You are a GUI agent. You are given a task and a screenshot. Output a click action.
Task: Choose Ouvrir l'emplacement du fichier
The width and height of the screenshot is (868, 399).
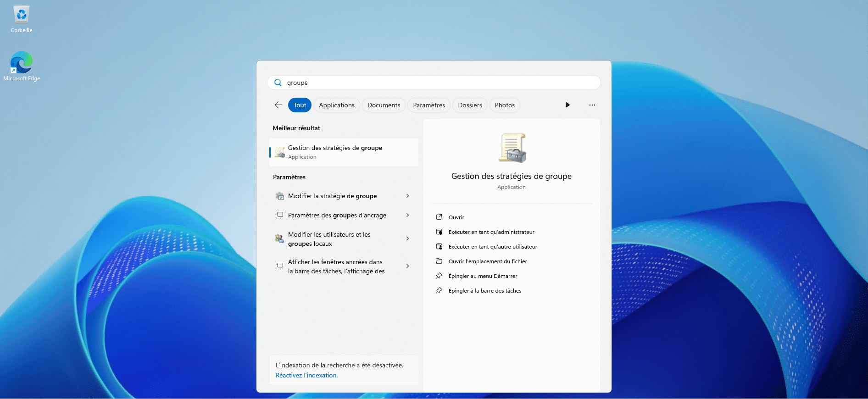[x=487, y=261]
